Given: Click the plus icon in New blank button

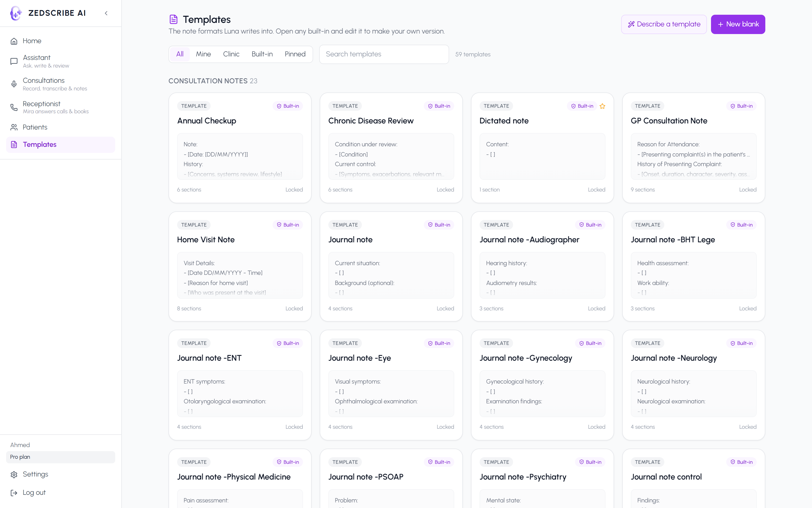Looking at the screenshot, I should pyautogui.click(x=720, y=24).
